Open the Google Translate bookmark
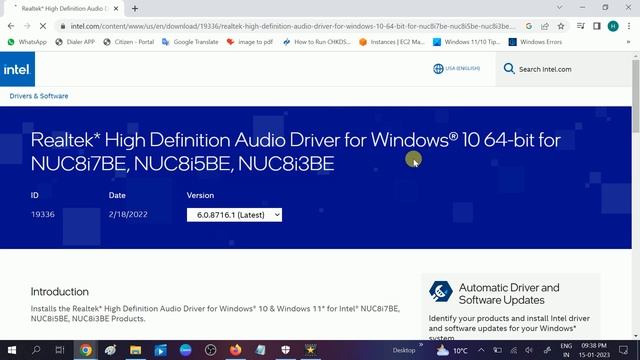Viewport: 640px width, 360px height. [190, 42]
